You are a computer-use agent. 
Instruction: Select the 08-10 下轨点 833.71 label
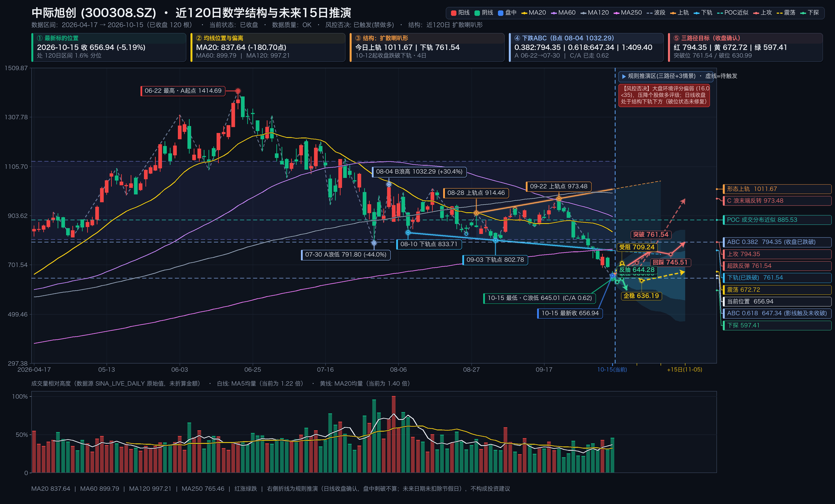point(429,244)
